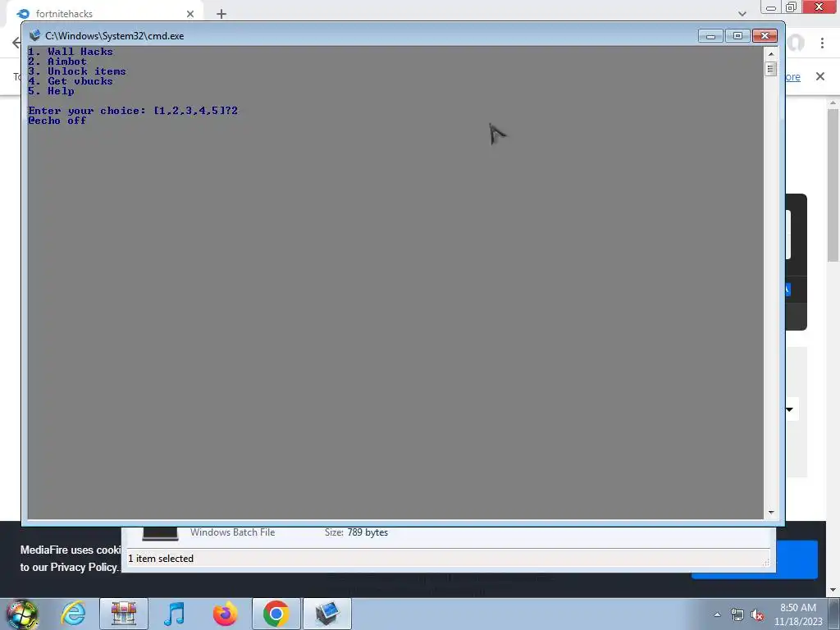Image resolution: width=840 pixels, height=630 pixels.
Task: Click the 'Size: 789 bytes' detail
Action: 356,532
